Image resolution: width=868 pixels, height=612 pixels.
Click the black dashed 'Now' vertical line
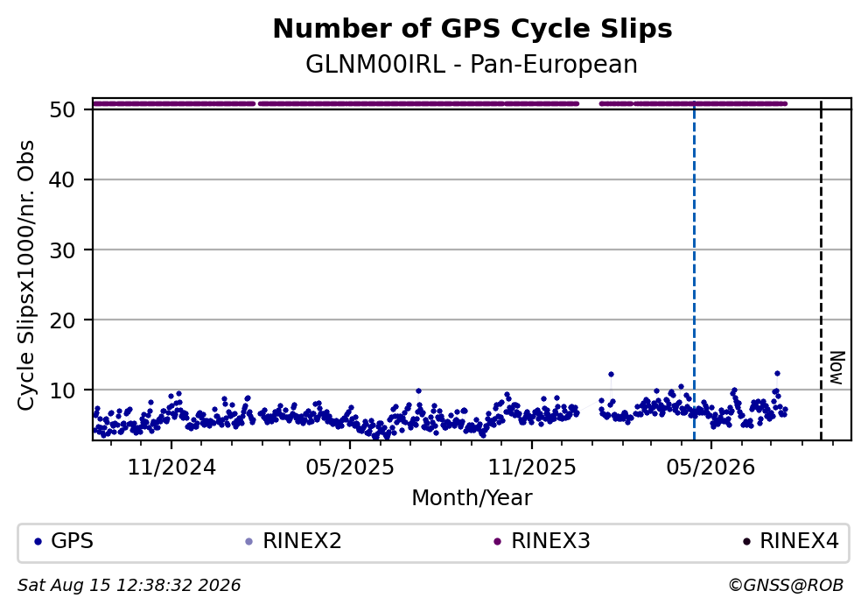click(821, 270)
